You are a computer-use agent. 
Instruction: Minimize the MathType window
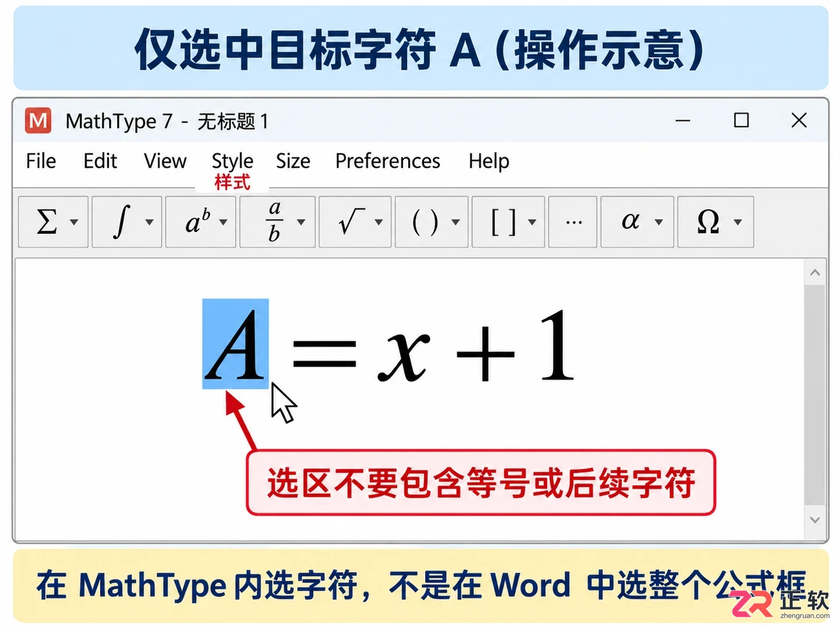tap(682, 121)
